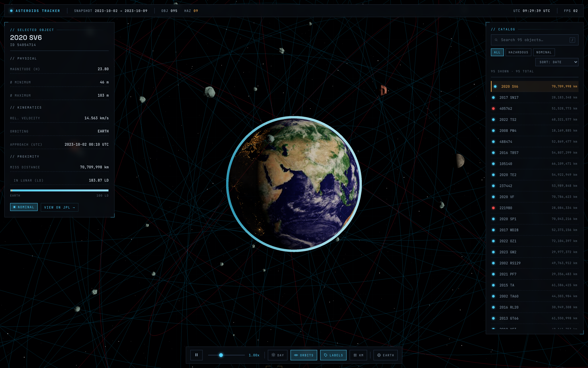Select 2017 WD28 in catalog
This screenshot has height=368, width=588.
tap(535, 230)
